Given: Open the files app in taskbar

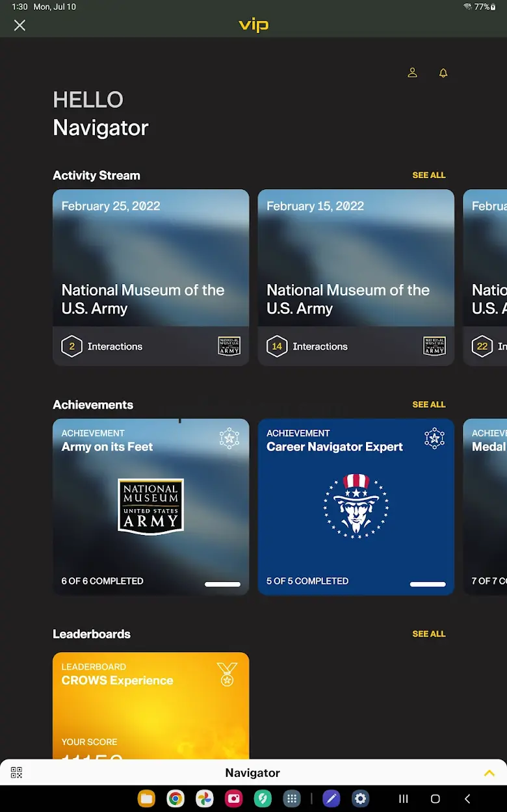Looking at the screenshot, I should [147, 799].
